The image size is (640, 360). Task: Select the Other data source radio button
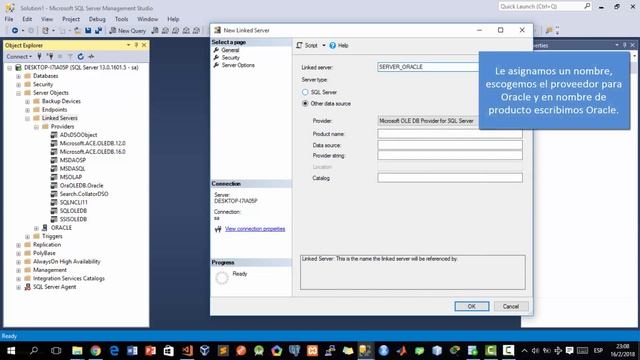click(305, 104)
